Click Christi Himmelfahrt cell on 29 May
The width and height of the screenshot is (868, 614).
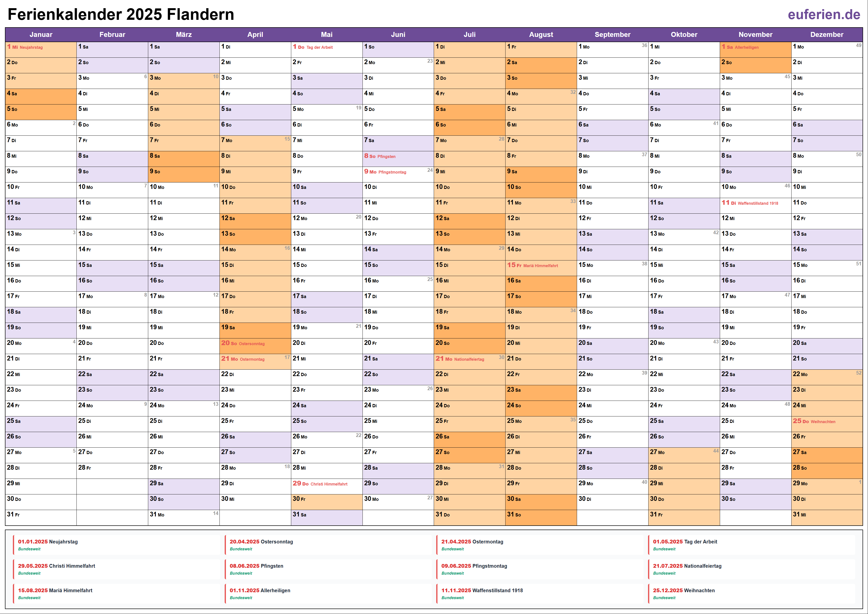point(327,484)
